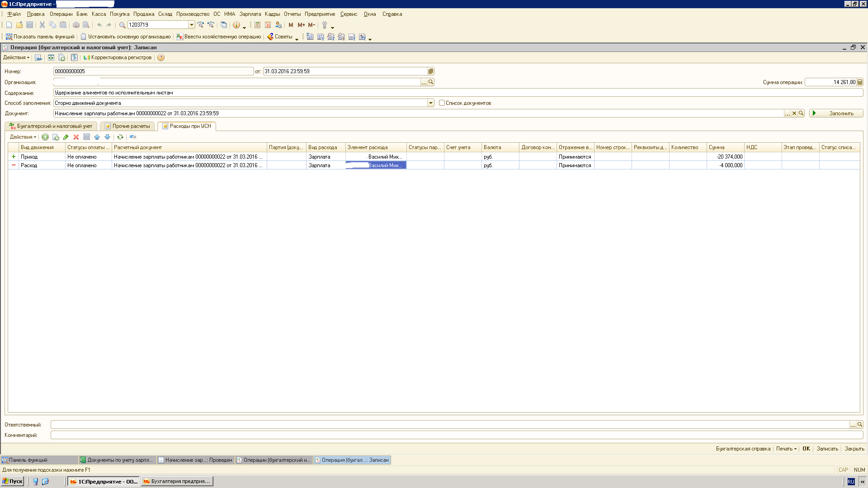Click the Undo arrow icon
Image resolution: width=868 pixels, height=488 pixels.
click(x=99, y=25)
